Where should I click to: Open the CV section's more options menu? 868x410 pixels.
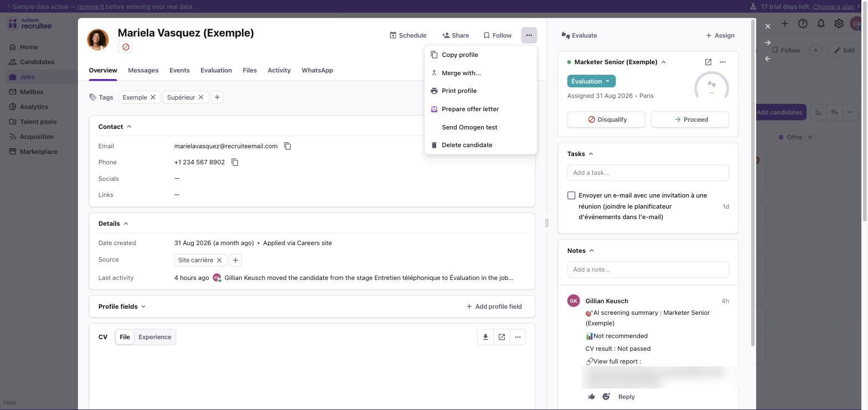point(518,337)
